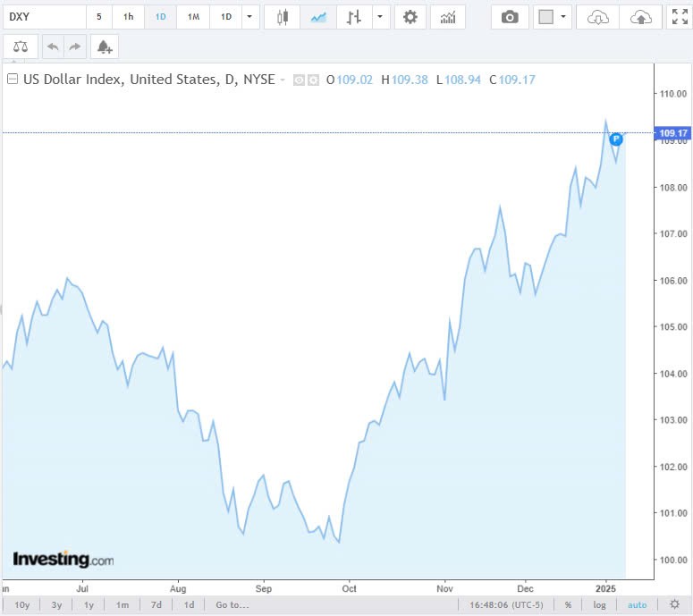This screenshot has width=693, height=616.
Task: Click the 105.00 price axis label
Action: point(673,327)
